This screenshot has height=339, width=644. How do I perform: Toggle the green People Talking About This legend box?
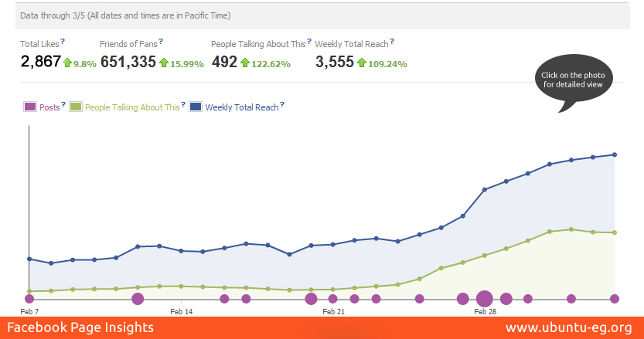click(x=76, y=107)
